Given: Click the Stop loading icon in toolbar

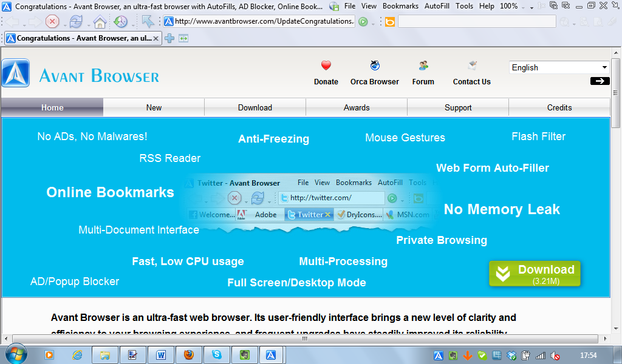Looking at the screenshot, I should pos(52,21).
